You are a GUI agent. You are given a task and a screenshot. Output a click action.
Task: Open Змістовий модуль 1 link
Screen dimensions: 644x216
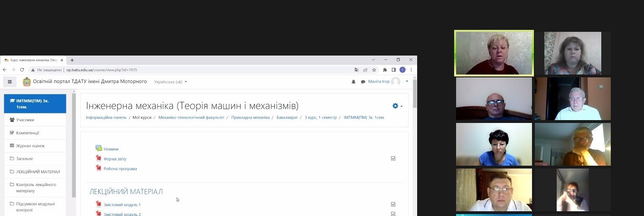[122, 205]
